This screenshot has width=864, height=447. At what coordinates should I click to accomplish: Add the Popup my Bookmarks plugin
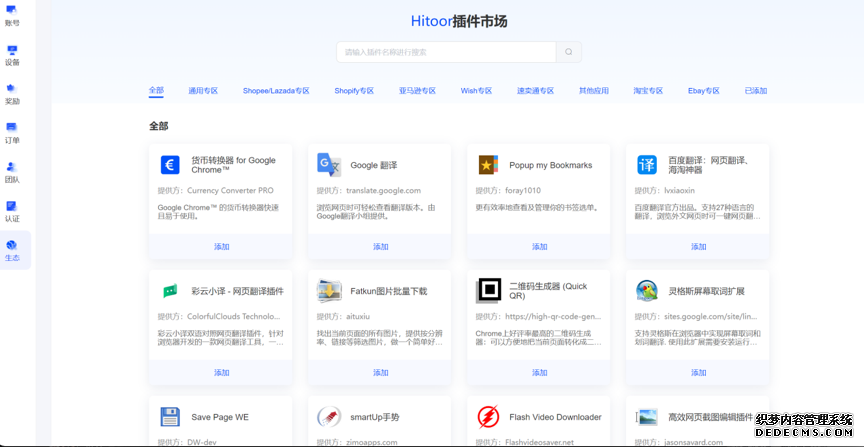(x=539, y=246)
